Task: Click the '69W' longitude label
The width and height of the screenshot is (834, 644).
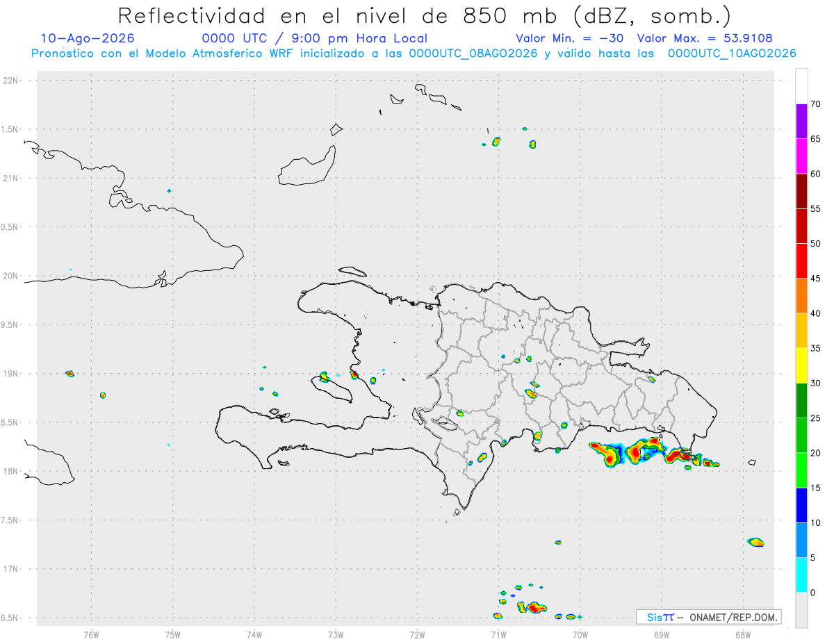Action: [662, 634]
